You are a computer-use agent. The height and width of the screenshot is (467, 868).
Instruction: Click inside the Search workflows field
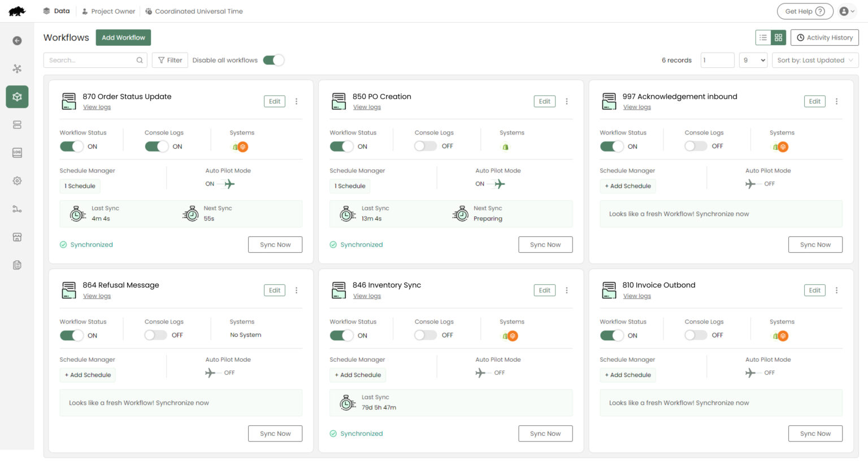pos(90,59)
